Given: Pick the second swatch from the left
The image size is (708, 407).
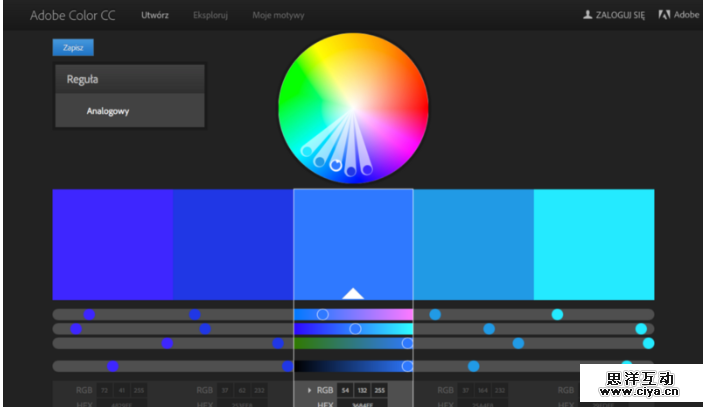Looking at the screenshot, I should [x=233, y=244].
